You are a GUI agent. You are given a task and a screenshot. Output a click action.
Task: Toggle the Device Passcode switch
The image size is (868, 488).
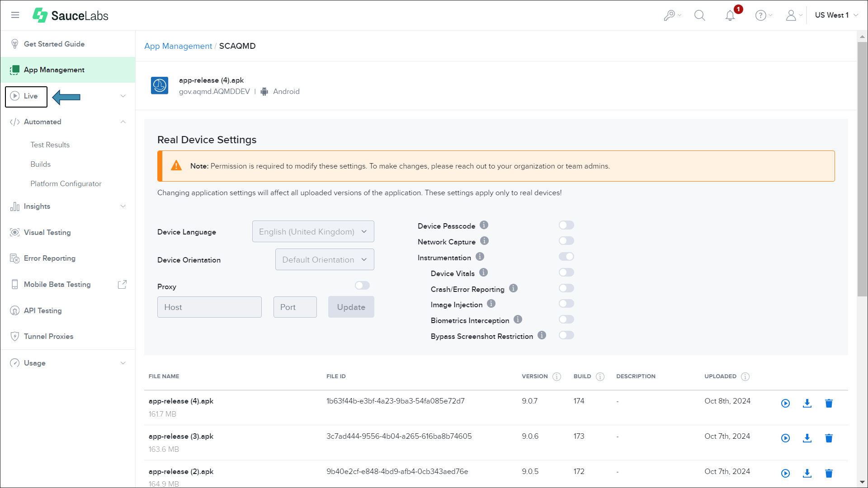click(x=566, y=225)
